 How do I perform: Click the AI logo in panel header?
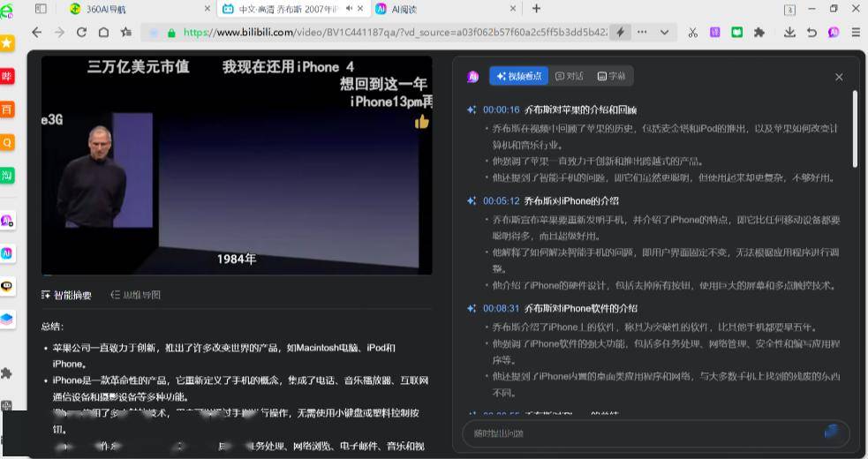coord(472,77)
